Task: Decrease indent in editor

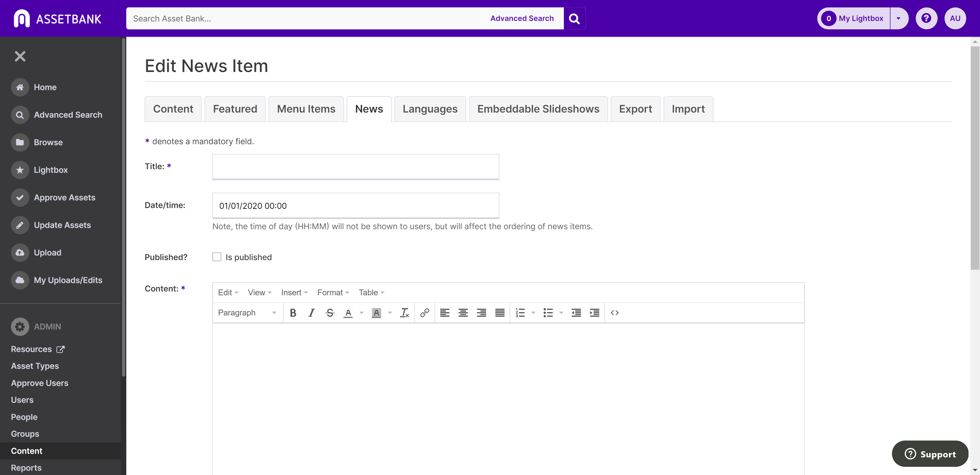Action: (x=576, y=313)
